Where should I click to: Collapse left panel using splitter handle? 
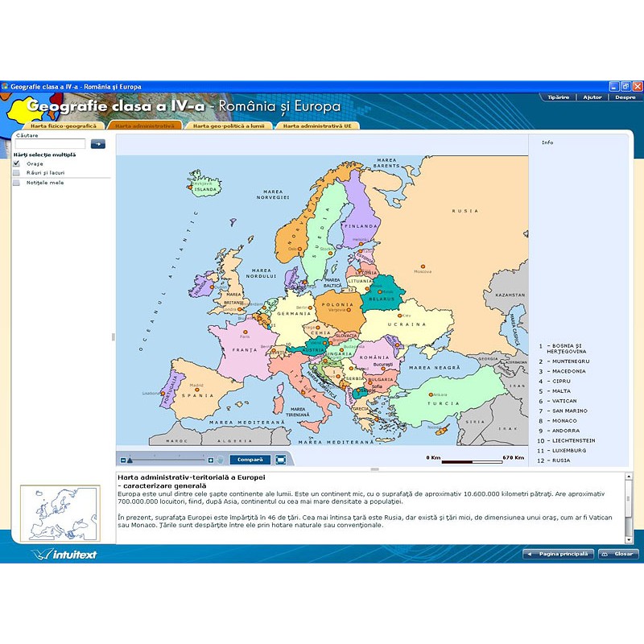click(x=113, y=337)
